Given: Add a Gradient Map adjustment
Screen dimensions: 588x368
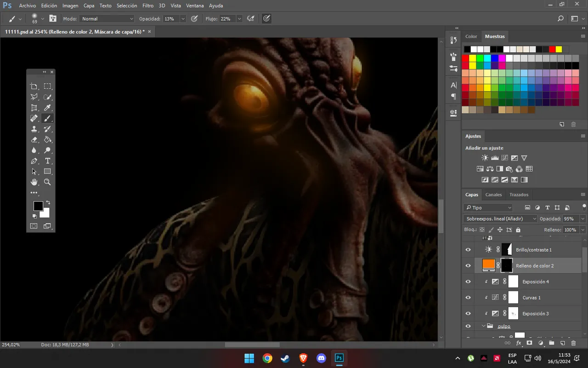Looking at the screenshot, I should 524,180.
